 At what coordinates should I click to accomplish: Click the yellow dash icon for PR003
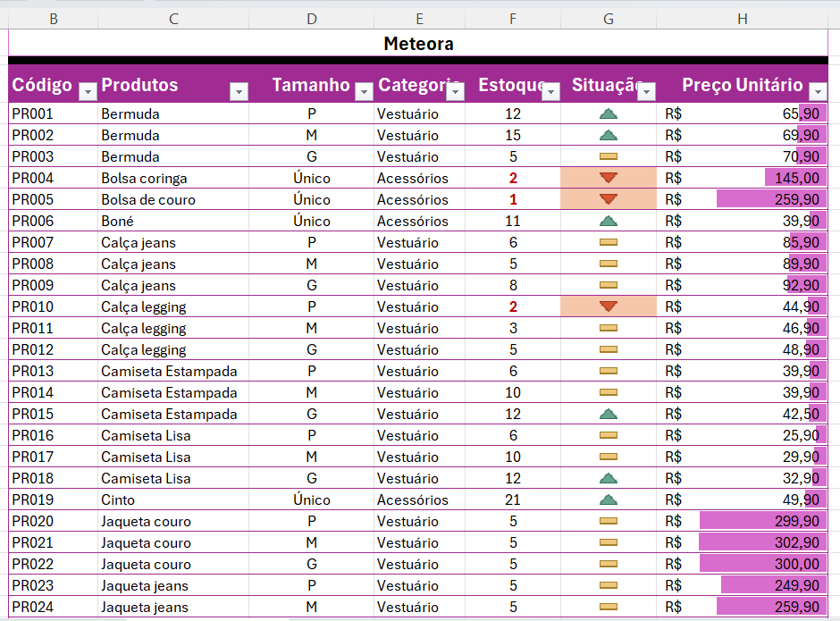[x=609, y=156]
